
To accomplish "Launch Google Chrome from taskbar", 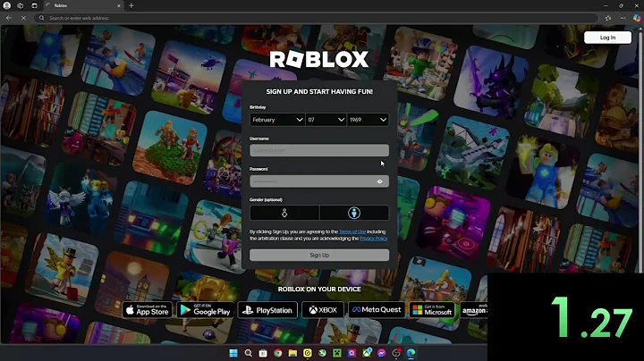I will pyautogui.click(x=278, y=353).
